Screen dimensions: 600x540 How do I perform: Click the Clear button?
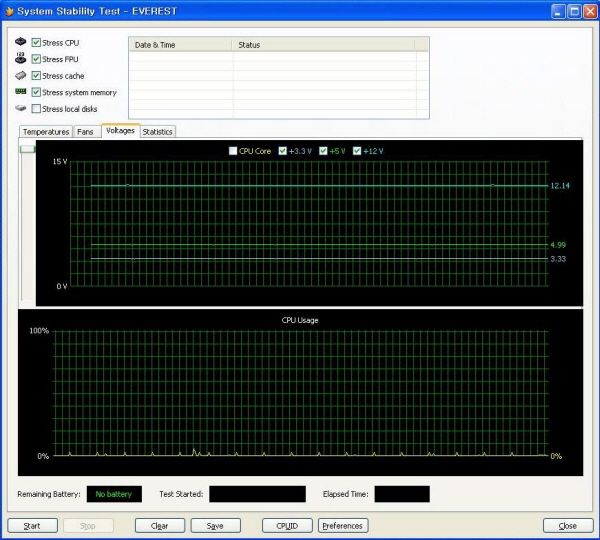point(160,526)
